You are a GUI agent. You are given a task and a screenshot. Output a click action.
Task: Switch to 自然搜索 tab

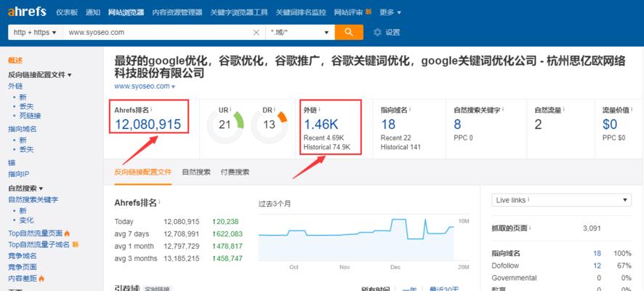tap(196, 172)
